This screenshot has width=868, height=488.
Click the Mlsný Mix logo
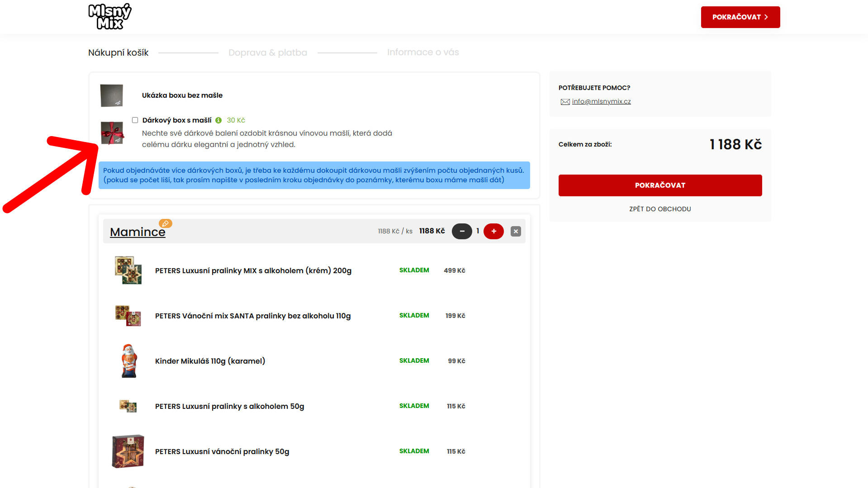pyautogui.click(x=109, y=17)
